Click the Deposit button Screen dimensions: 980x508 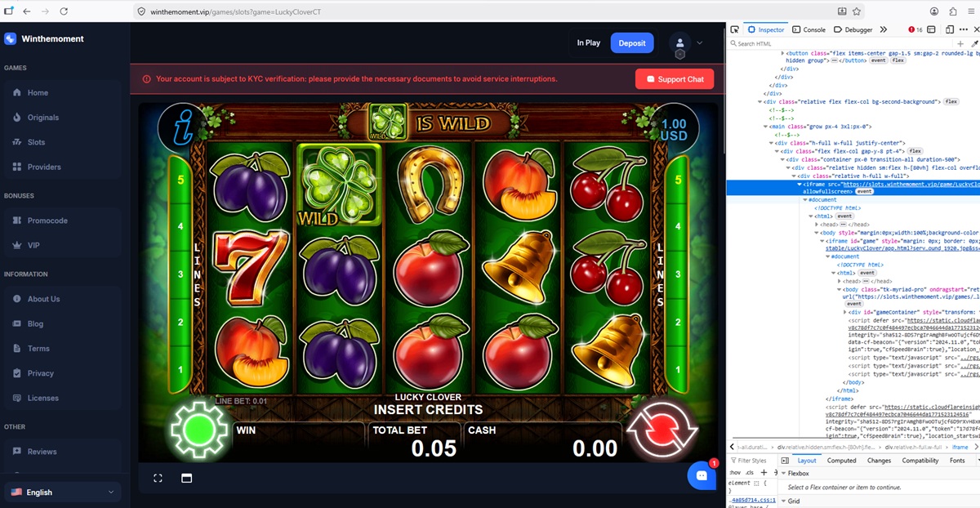coord(632,43)
